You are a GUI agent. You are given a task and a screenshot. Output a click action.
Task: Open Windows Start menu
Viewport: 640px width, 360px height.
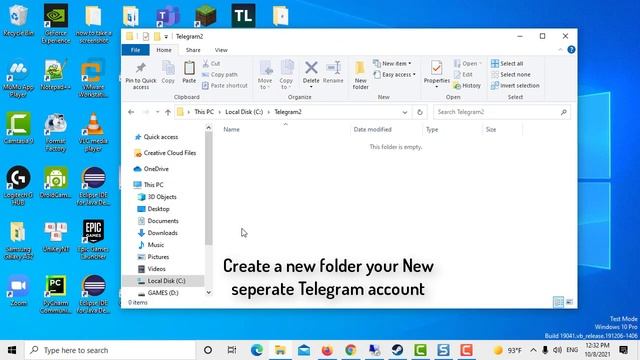point(12,350)
